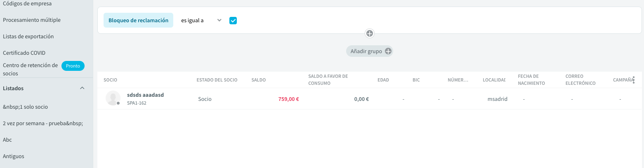The width and height of the screenshot is (644, 168).
Task: Click the Añadir grupo button
Action: [x=370, y=51]
